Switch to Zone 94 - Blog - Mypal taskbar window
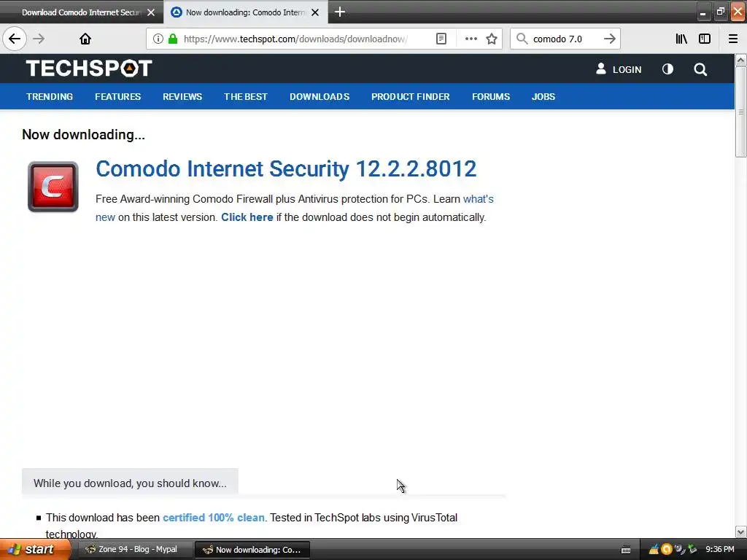Image resolution: width=747 pixels, height=560 pixels. click(x=135, y=550)
